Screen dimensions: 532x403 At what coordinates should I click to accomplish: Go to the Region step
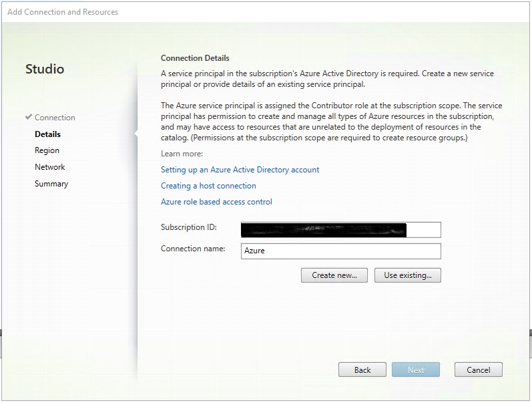(x=47, y=151)
